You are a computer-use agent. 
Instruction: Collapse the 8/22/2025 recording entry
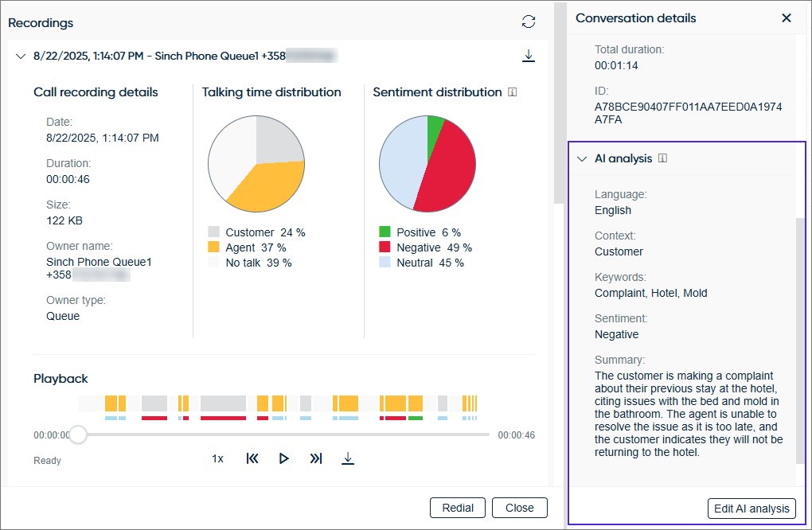tap(21, 57)
